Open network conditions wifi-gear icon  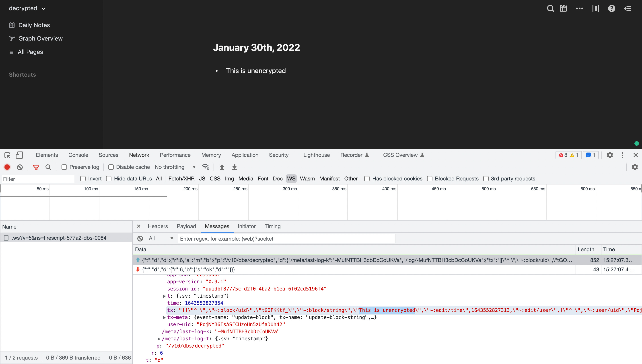pyautogui.click(x=206, y=167)
